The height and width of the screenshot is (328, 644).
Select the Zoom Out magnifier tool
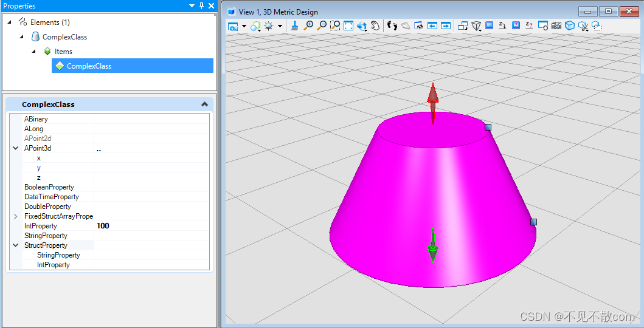(322, 26)
